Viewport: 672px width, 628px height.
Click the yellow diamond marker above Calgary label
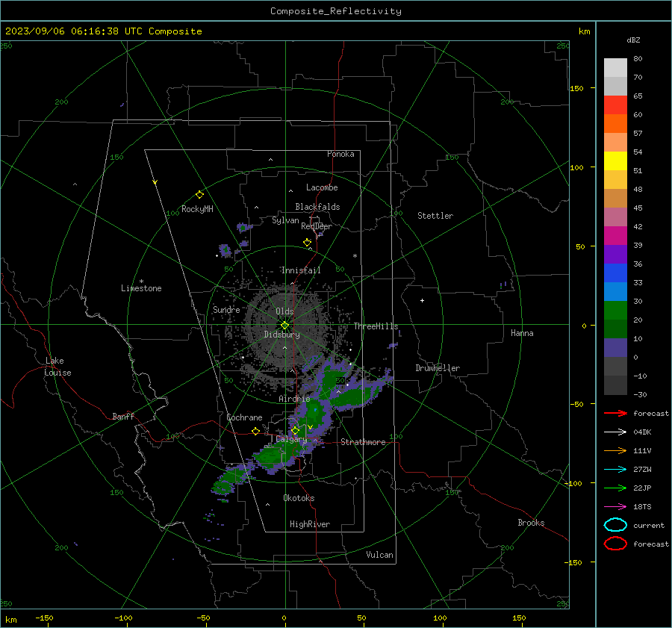click(x=295, y=430)
